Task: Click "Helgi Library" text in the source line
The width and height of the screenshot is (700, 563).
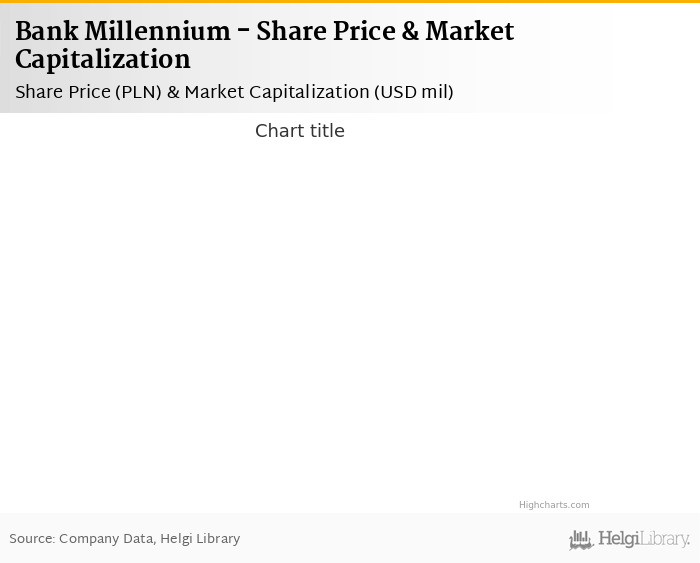Action: [200, 539]
